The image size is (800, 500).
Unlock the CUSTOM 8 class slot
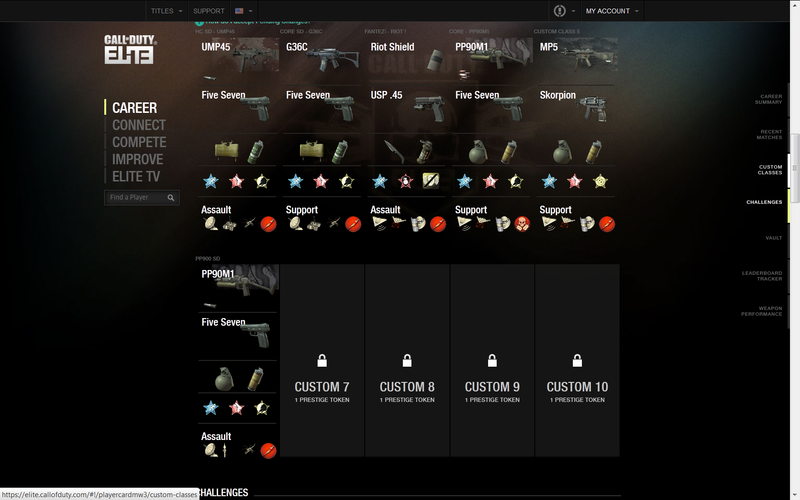407,360
